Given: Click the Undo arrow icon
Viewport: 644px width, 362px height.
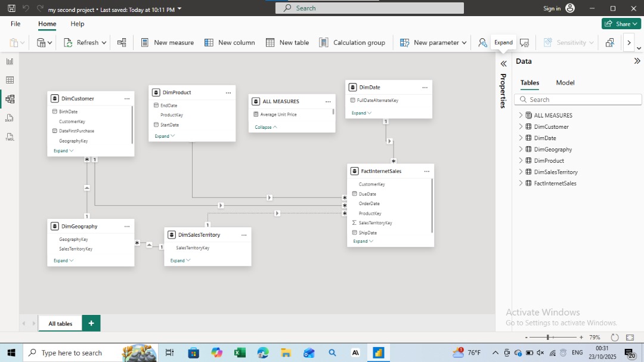Looking at the screenshot, I should 26,8.
